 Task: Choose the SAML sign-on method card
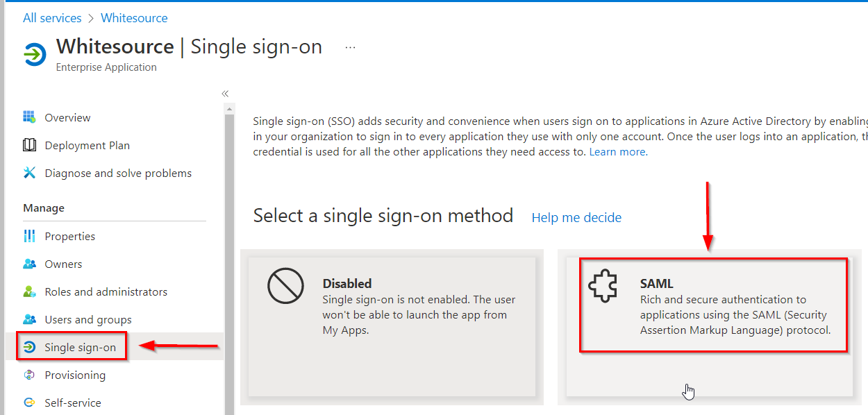(x=713, y=305)
